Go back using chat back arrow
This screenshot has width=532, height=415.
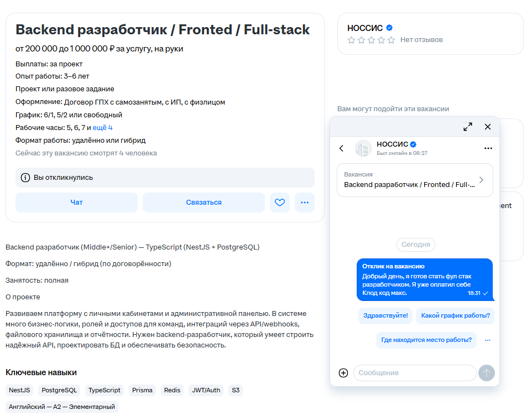[x=341, y=148]
